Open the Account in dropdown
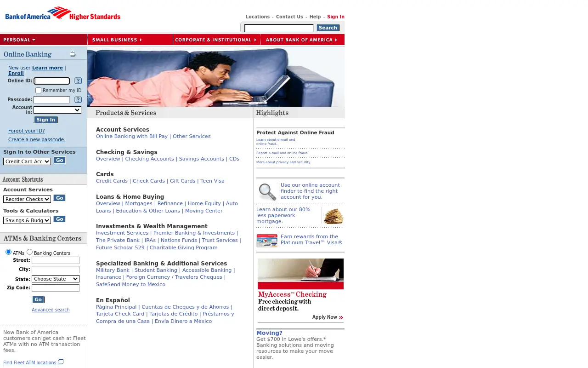 click(57, 110)
